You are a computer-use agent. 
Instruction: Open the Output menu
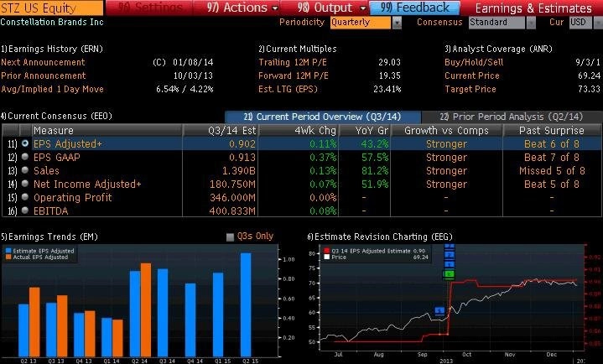(x=331, y=8)
